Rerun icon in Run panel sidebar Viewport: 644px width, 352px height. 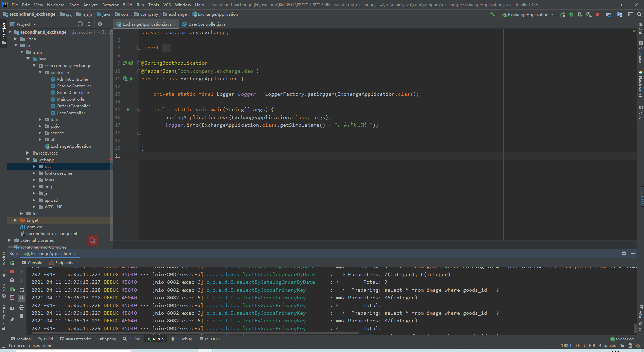click(x=12, y=263)
